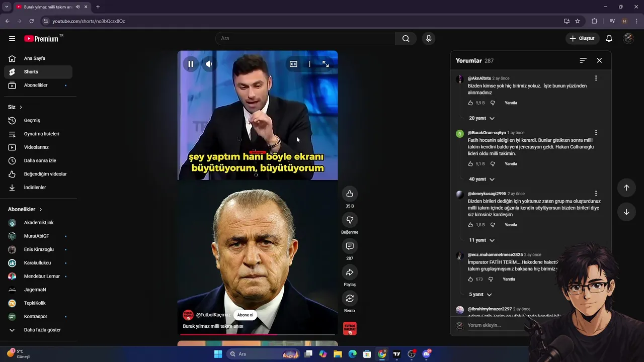Open the account avatar menu
Screen dimensions: 644x362
pos(628,38)
